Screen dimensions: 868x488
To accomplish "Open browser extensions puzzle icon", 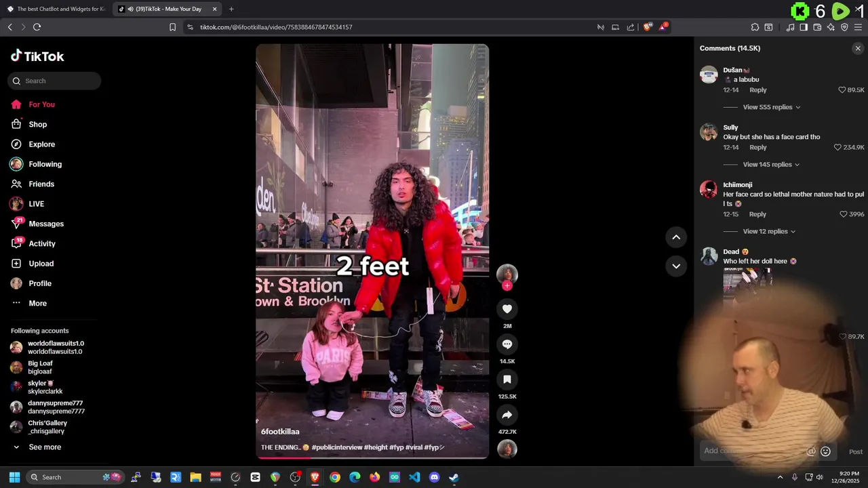I will pyautogui.click(x=755, y=27).
